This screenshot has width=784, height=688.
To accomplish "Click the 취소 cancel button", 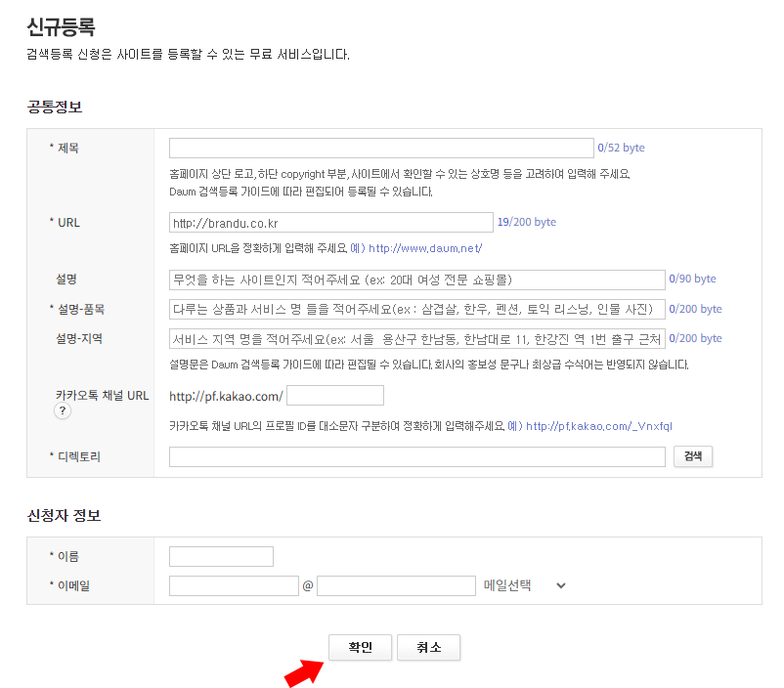I will [428, 647].
